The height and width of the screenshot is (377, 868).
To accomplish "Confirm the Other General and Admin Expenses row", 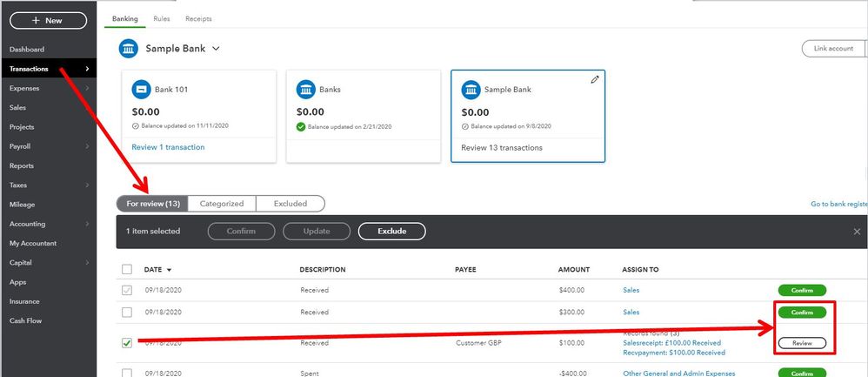I will (802, 374).
